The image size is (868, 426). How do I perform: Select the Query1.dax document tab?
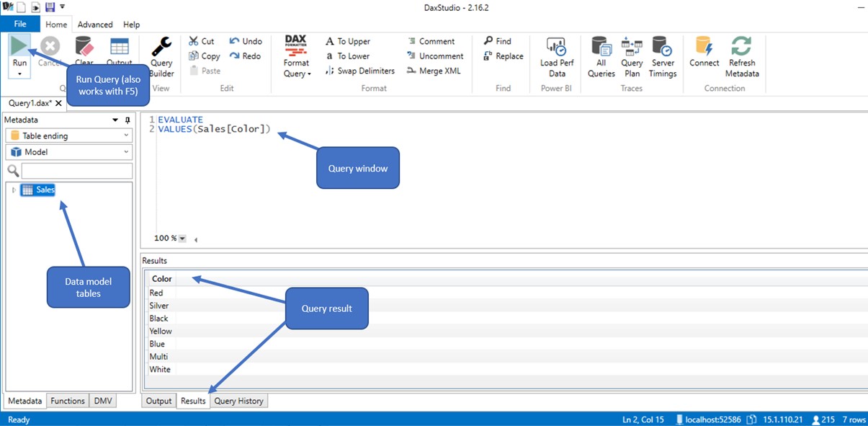pyautogui.click(x=30, y=103)
